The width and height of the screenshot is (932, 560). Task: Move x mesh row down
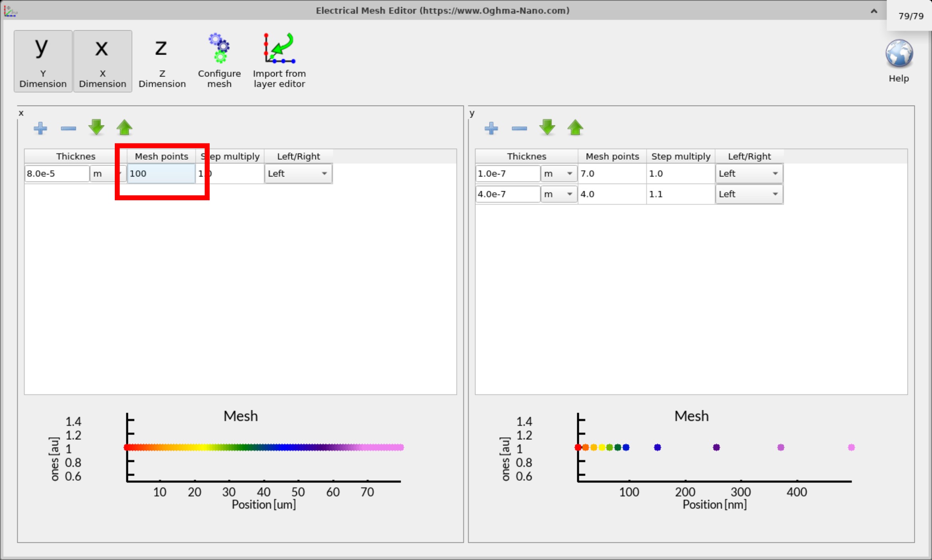96,127
